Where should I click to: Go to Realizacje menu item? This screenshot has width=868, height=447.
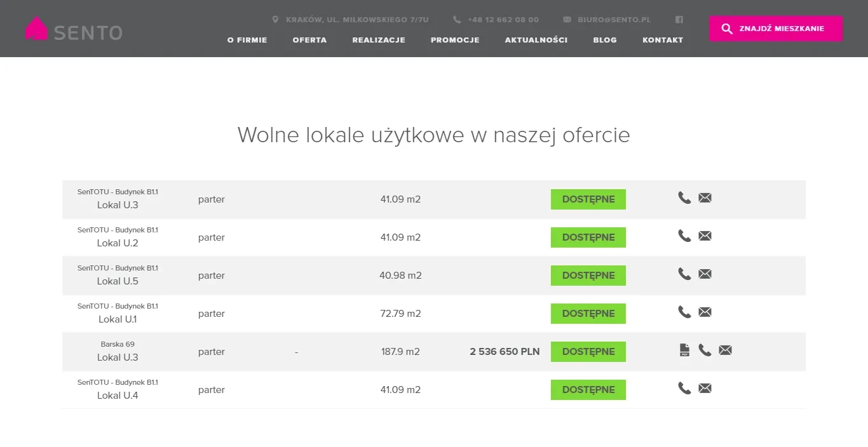379,40
